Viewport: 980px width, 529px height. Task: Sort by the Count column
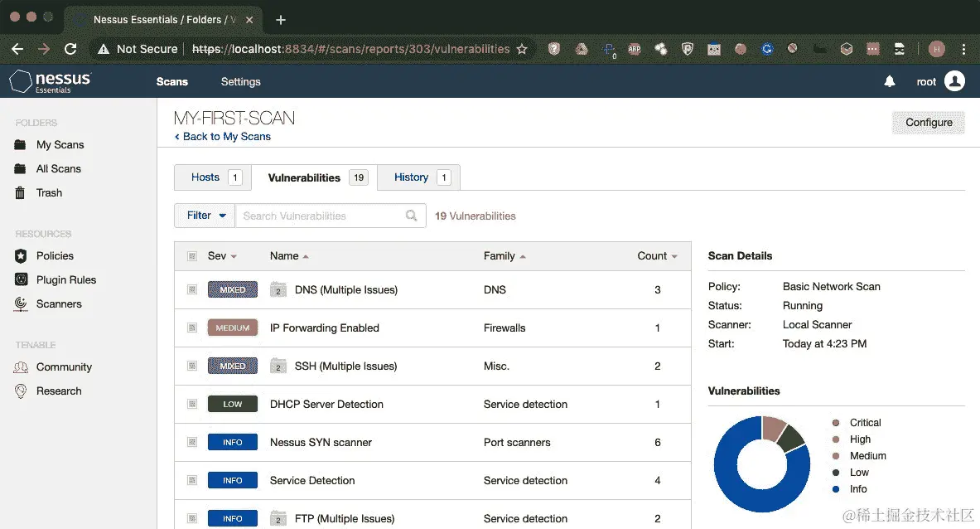[657, 255]
